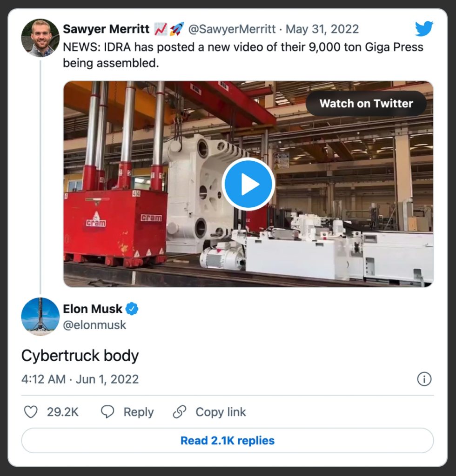Click the chain link copy icon
Viewport: 456px width, 476px height.
[179, 412]
